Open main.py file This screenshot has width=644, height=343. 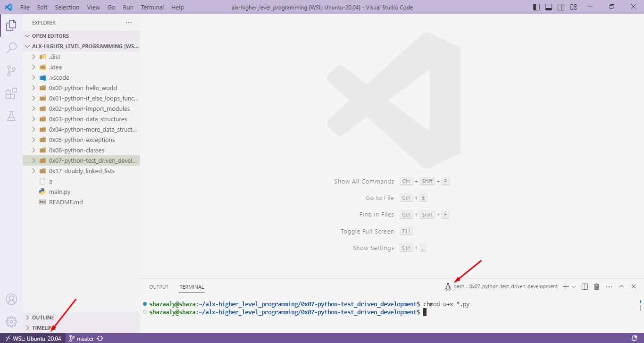81,192
